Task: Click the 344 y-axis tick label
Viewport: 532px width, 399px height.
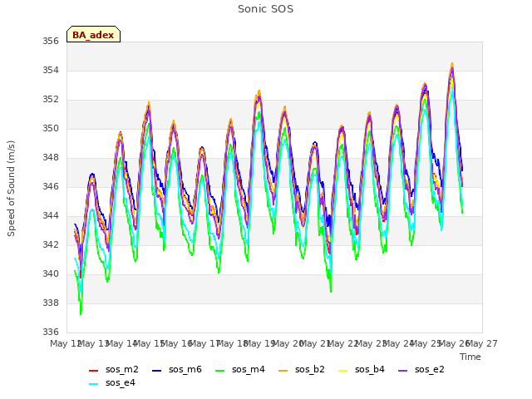Action: point(51,216)
